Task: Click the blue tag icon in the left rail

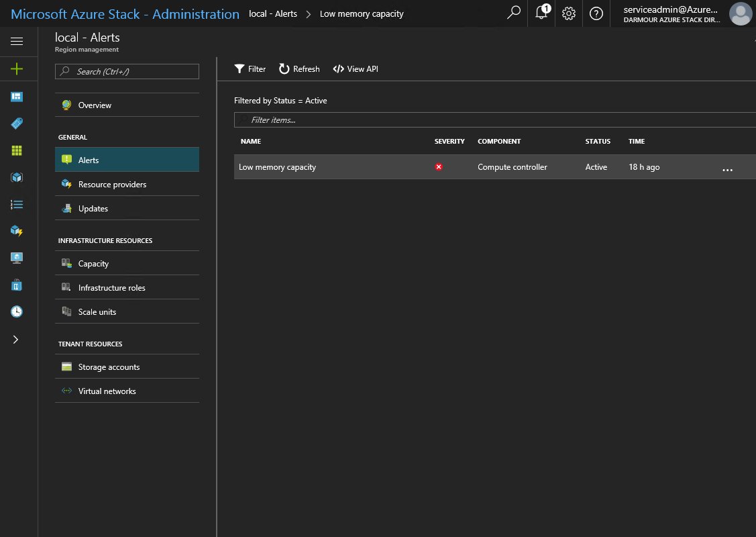Action: (x=17, y=124)
